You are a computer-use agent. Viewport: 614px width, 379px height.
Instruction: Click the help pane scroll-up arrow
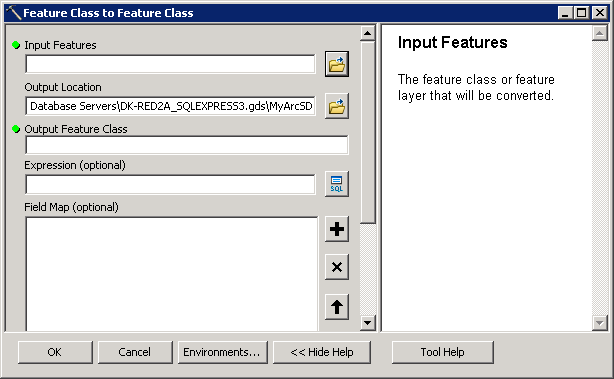tap(600, 33)
